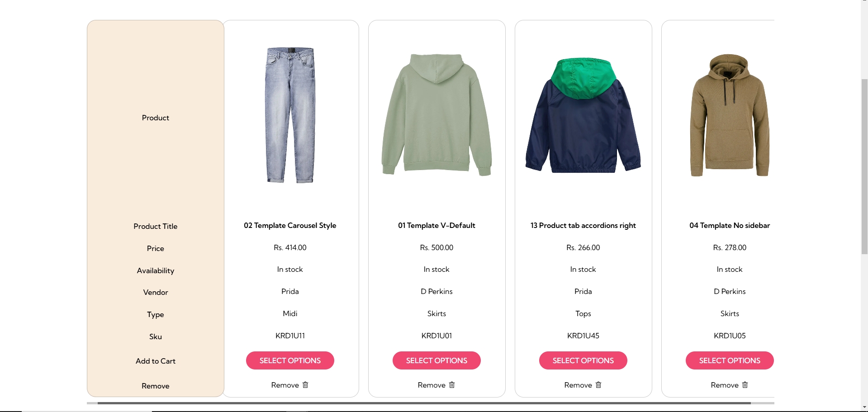Select options for 01 Template V-Default
Image resolution: width=868 pixels, height=412 pixels.
coord(436,360)
